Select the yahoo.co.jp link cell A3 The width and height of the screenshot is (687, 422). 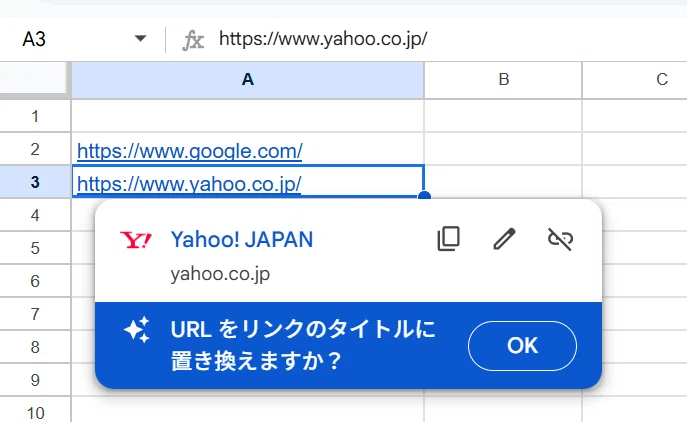coord(248,181)
